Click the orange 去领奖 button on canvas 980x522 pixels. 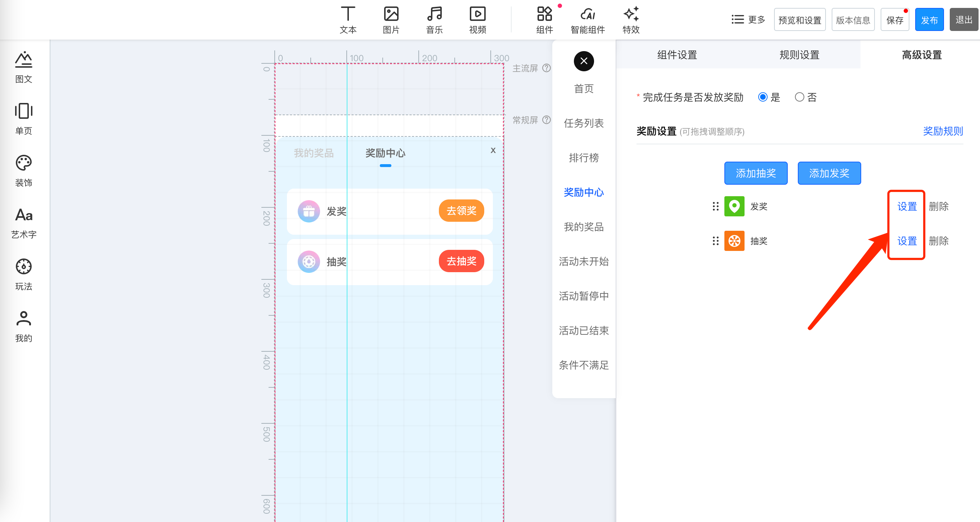[461, 210]
